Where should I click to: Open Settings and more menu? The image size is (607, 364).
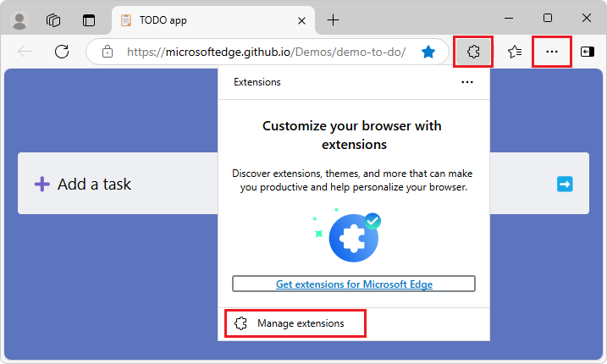click(552, 52)
